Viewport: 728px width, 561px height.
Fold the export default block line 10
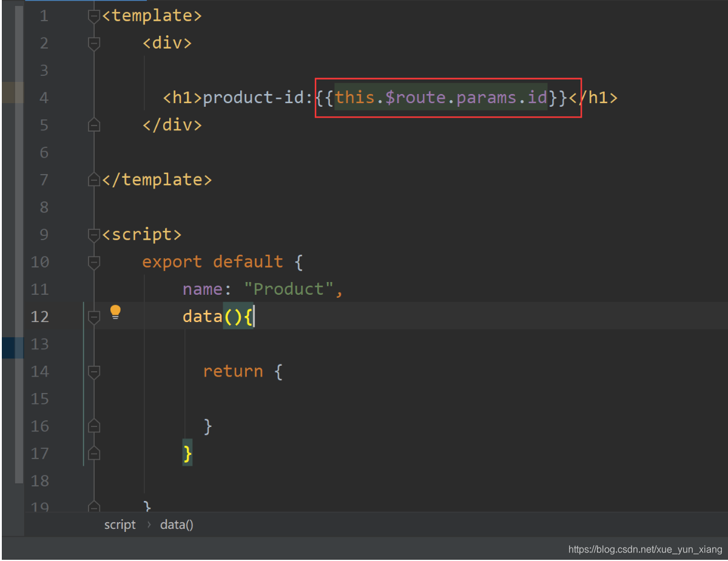tap(93, 262)
